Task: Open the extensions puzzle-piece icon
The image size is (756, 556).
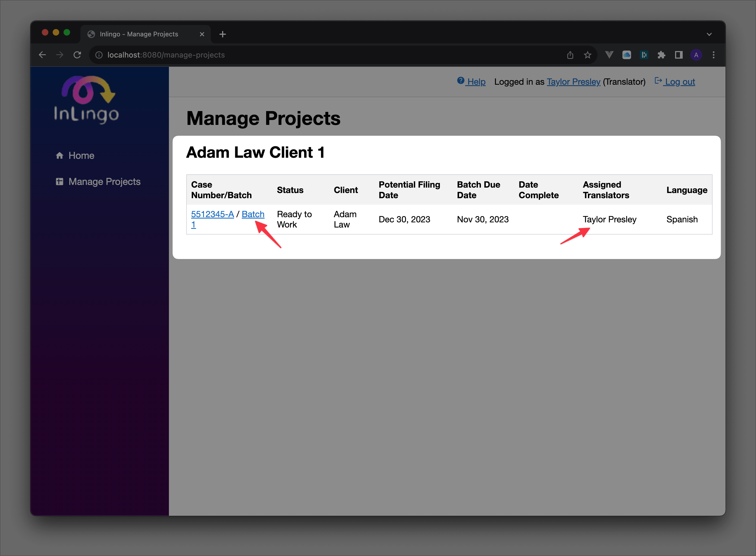Action: click(661, 55)
